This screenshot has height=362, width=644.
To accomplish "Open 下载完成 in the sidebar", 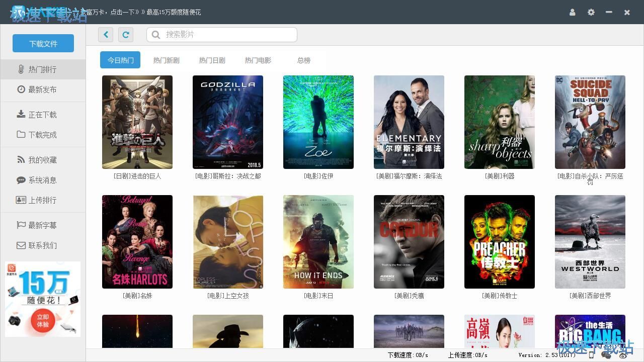I will (x=43, y=135).
